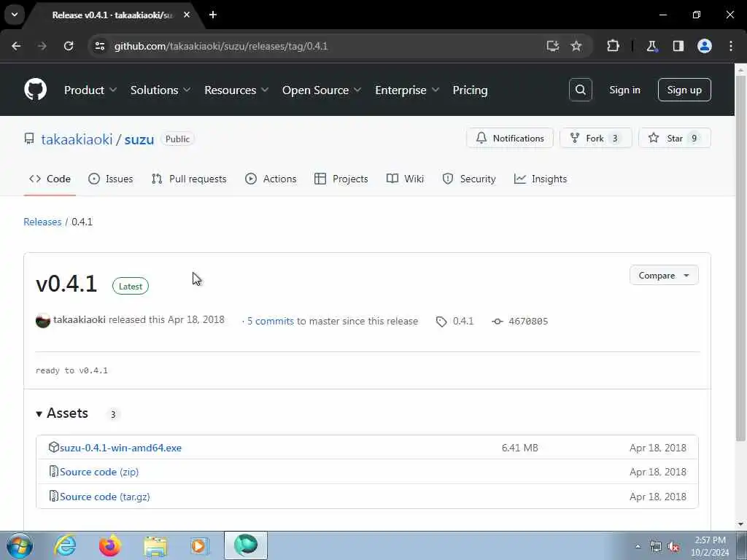Open the tab search chevron dropdown
This screenshot has width=747, height=560.
click(15, 15)
